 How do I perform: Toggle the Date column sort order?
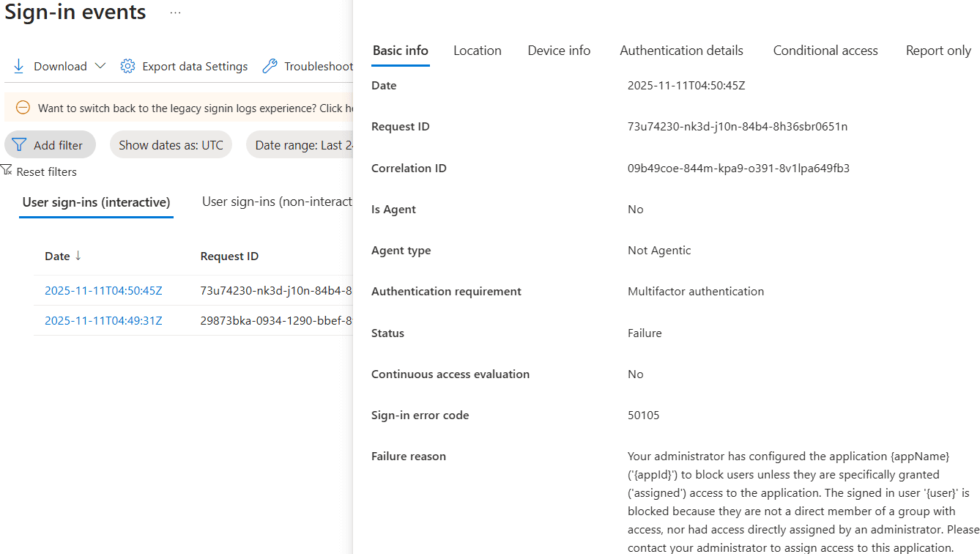pyautogui.click(x=76, y=256)
